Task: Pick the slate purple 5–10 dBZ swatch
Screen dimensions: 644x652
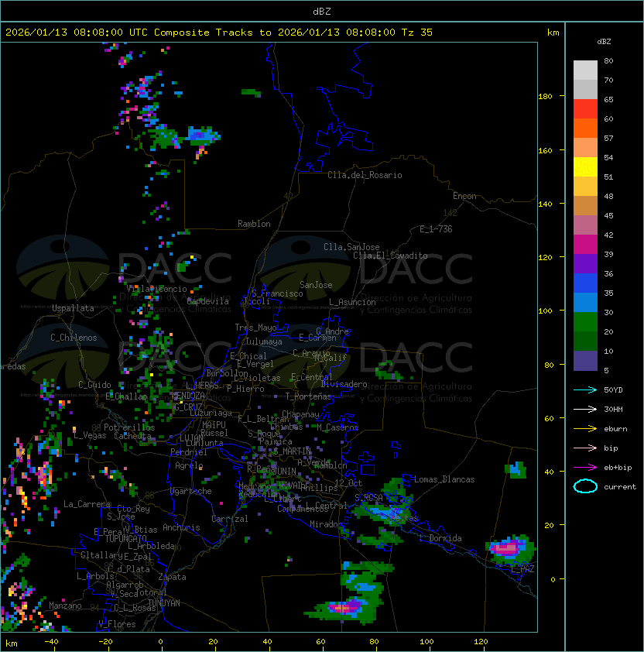Action: [585, 361]
